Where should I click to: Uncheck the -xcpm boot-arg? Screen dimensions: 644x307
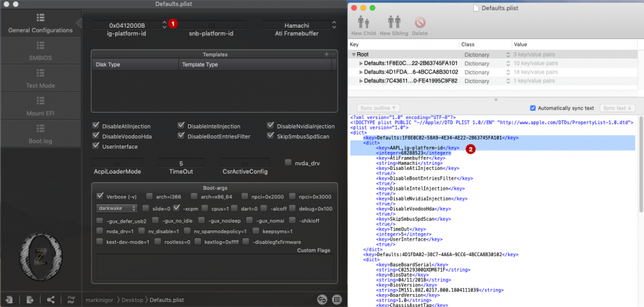click(176, 208)
